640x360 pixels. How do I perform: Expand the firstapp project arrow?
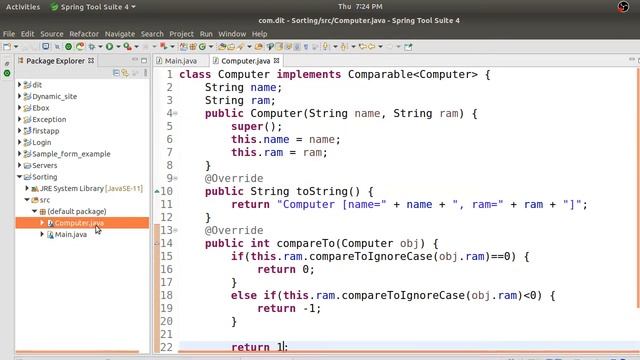(x=19, y=131)
